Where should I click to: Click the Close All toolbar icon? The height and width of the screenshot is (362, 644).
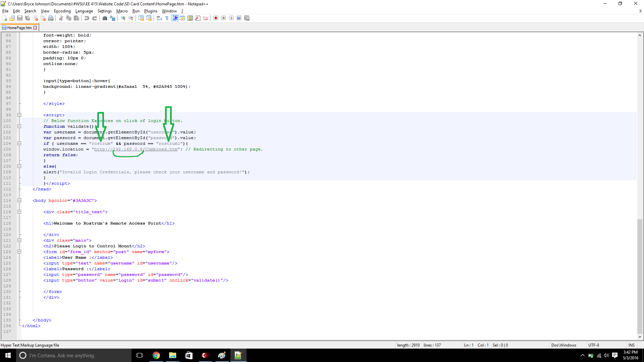(43, 18)
